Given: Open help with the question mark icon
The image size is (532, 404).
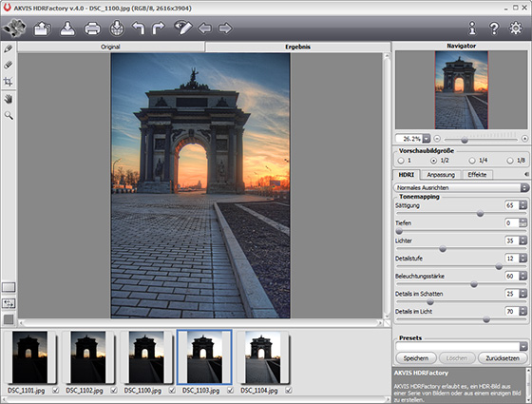Looking at the screenshot, I should 494,29.
